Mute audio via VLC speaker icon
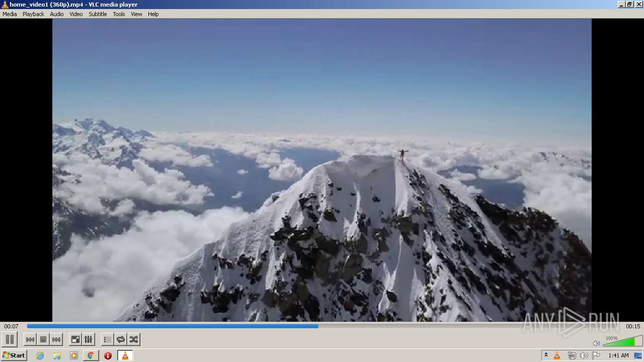The image size is (644, 362). pyautogui.click(x=596, y=343)
